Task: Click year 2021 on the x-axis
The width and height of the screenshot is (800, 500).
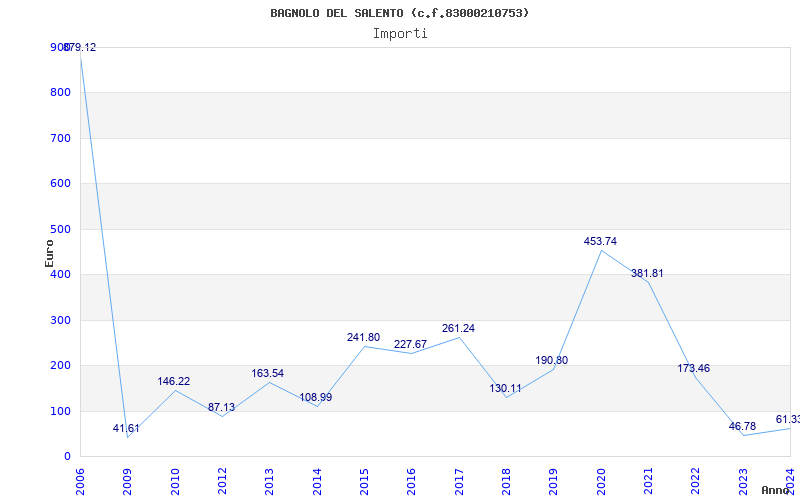Action: point(648,481)
